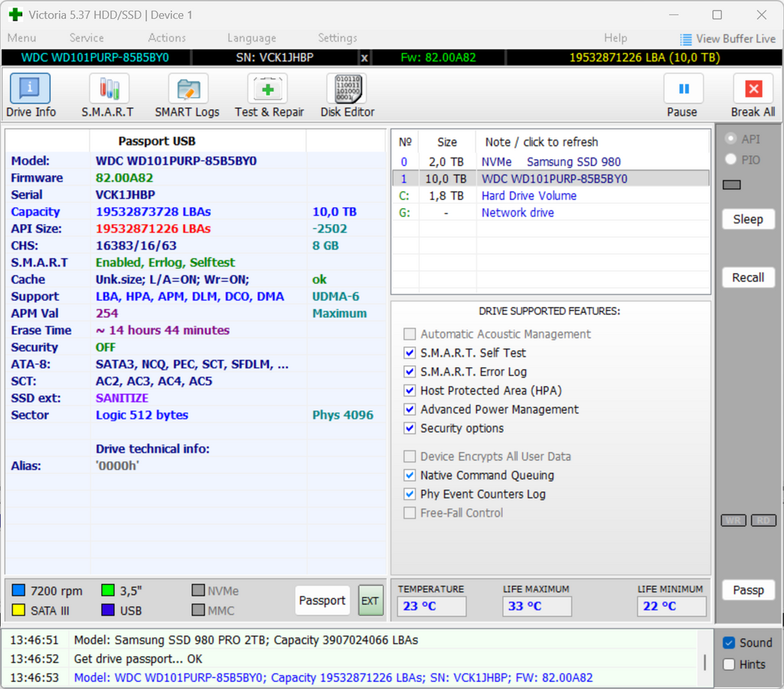Click the LIFE MAXIMUM 33 °C field
Image resolution: width=784 pixels, height=689 pixels.
pyautogui.click(x=537, y=606)
